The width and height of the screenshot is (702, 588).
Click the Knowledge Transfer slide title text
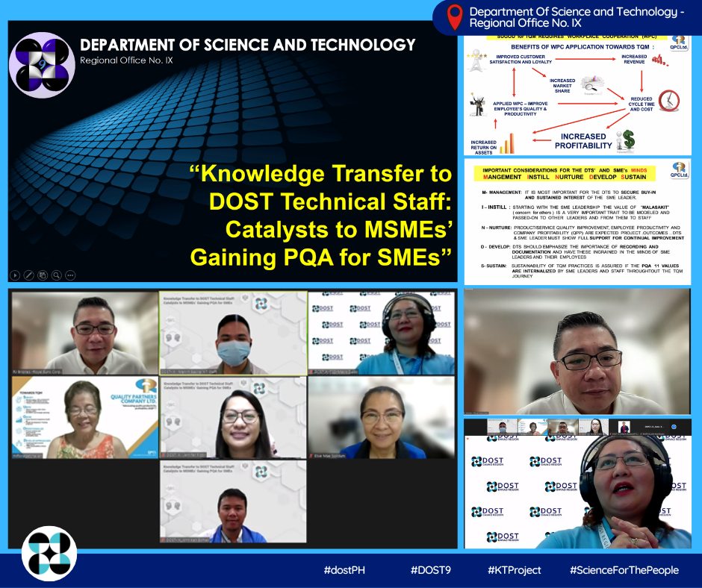pyautogui.click(x=320, y=216)
